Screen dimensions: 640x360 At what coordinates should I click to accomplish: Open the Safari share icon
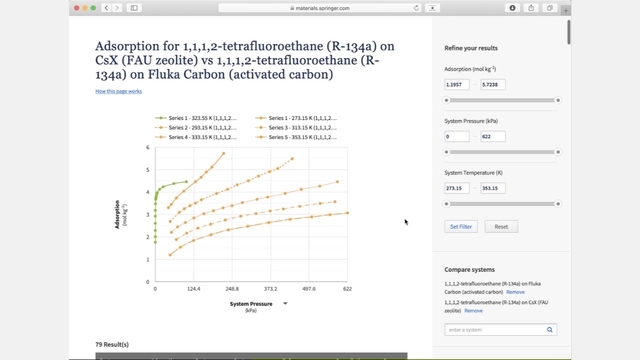(x=531, y=8)
